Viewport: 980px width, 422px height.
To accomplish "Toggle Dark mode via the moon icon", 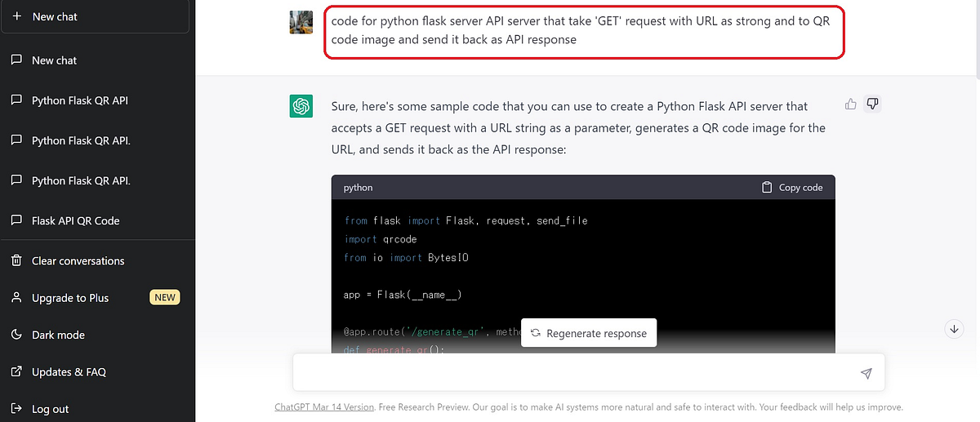I will pos(16,335).
